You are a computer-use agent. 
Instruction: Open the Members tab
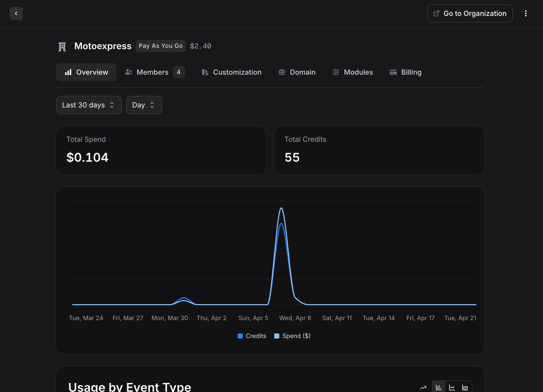click(x=155, y=72)
